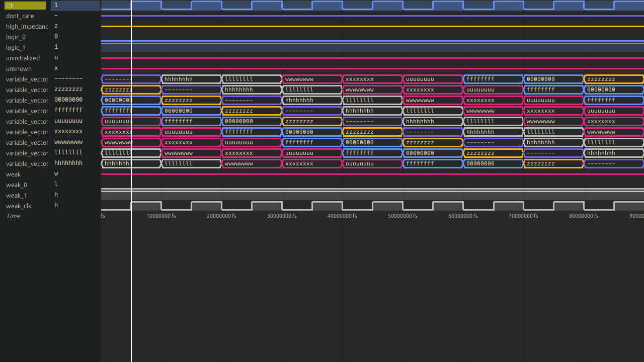Click ffffffff waveform segment starting at 80000000 fs
The width and height of the screenshot is (644, 362).
[x=614, y=100]
